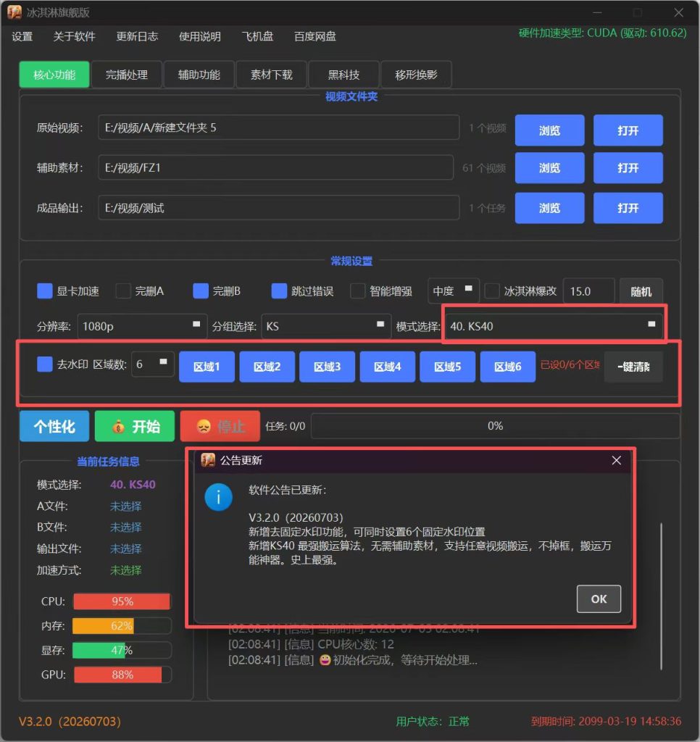700x742 pixels.
Task: Click the 区域2 button
Action: [267, 367]
